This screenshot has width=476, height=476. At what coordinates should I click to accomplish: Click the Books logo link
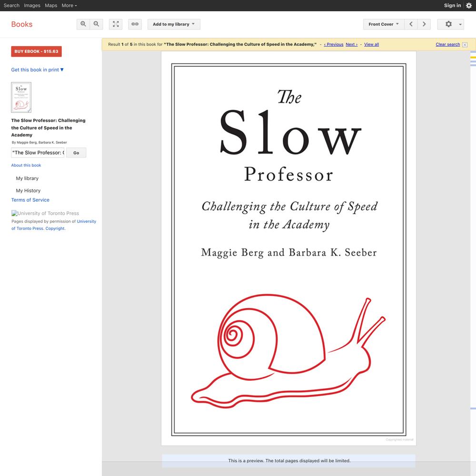pos(22,24)
